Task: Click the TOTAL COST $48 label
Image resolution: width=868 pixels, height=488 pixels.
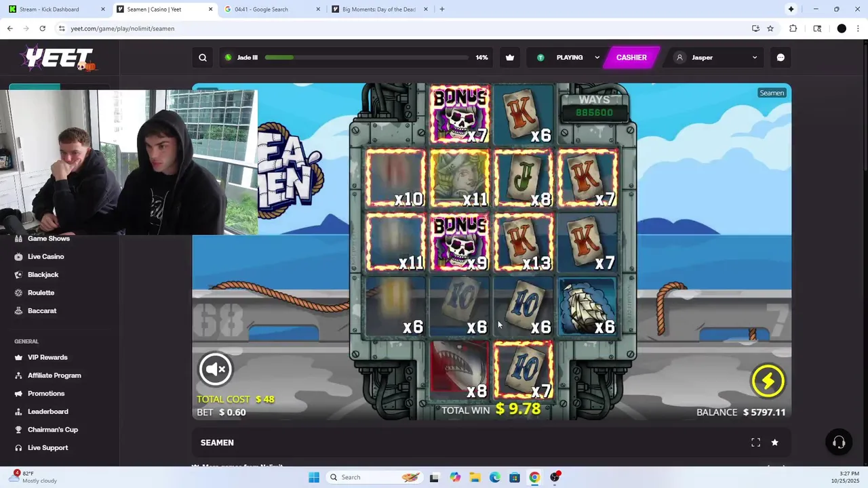Action: [235, 399]
